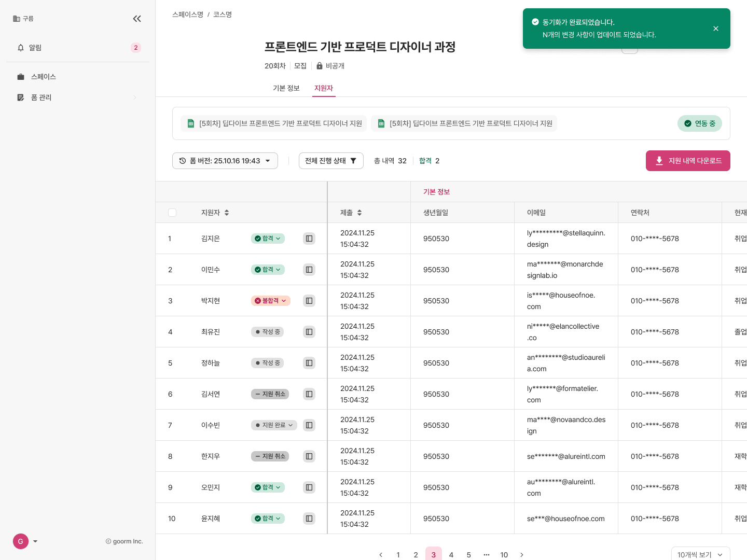Toggle the select-all checkbox in table header
The image size is (747, 560).
[x=172, y=213]
